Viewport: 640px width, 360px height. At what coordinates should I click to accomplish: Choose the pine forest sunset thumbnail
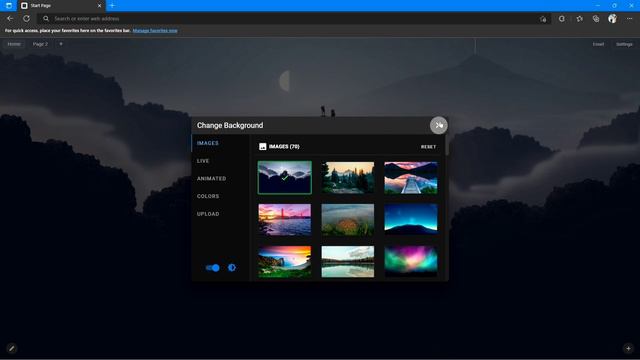pyautogui.click(x=348, y=178)
